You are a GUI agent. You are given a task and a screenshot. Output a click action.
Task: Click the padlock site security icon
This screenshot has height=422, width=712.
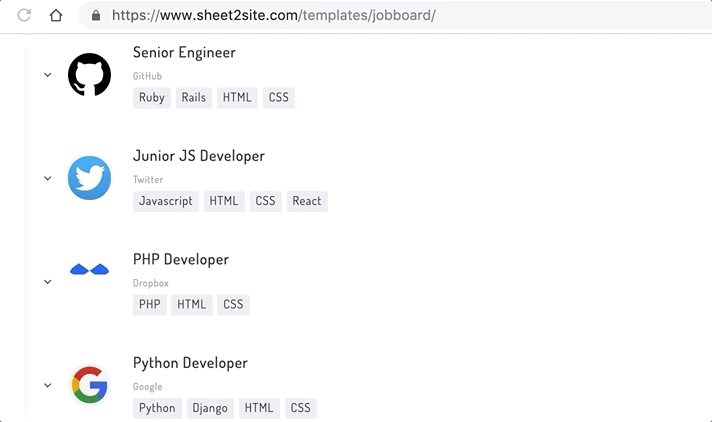[96, 16]
